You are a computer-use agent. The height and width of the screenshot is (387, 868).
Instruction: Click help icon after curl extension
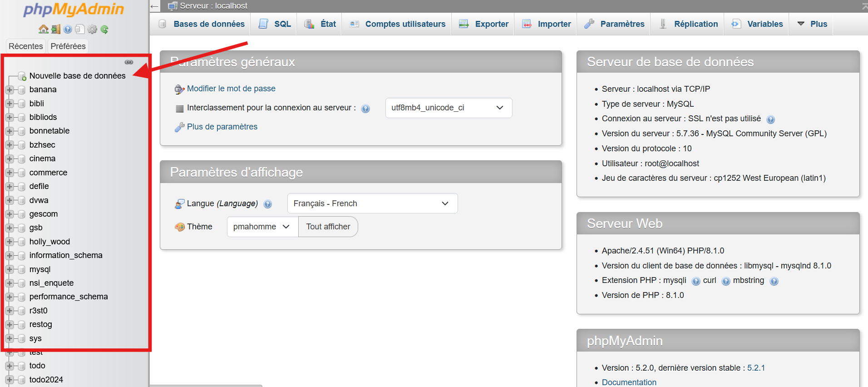pyautogui.click(x=725, y=281)
